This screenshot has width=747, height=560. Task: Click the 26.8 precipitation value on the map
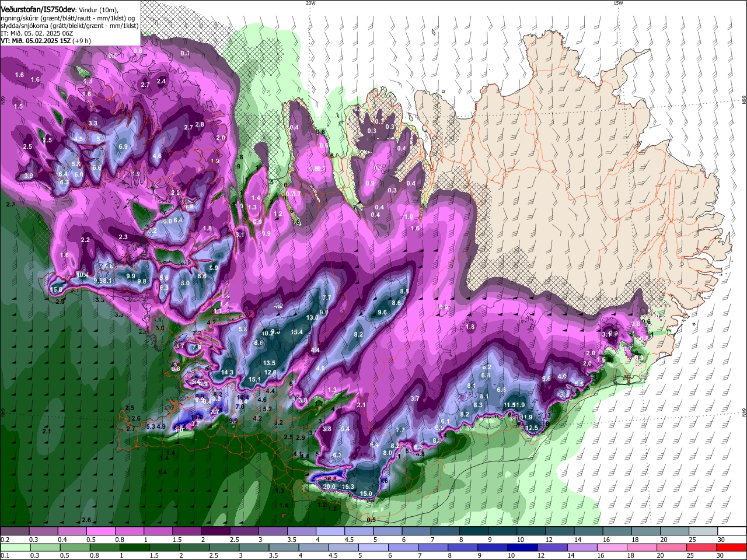[x=329, y=479]
